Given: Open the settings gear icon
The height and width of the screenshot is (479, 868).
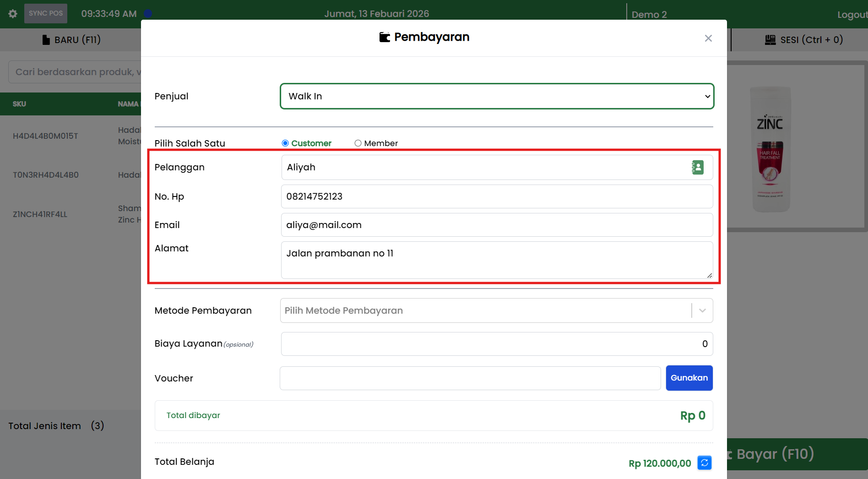Looking at the screenshot, I should pos(13,14).
